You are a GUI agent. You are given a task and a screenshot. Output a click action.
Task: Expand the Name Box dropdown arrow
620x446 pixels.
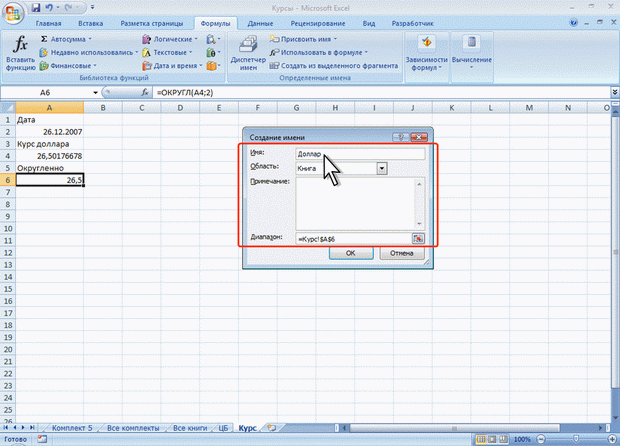tap(95, 93)
